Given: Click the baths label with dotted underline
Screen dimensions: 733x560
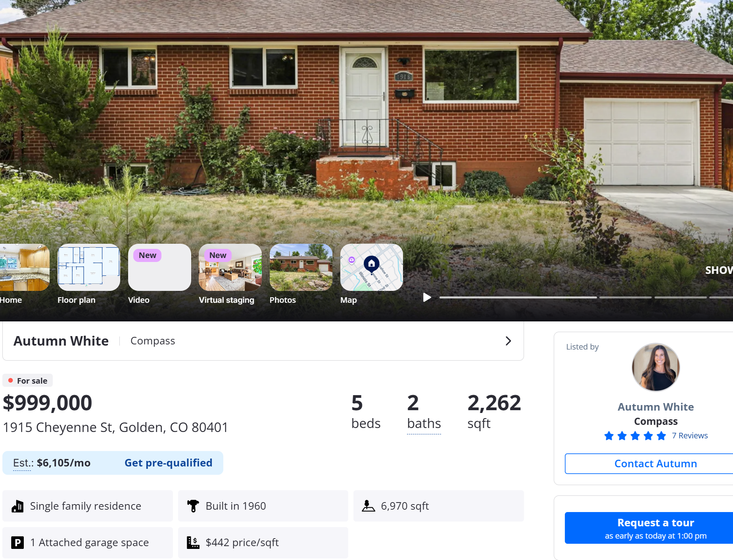Looking at the screenshot, I should click(424, 424).
